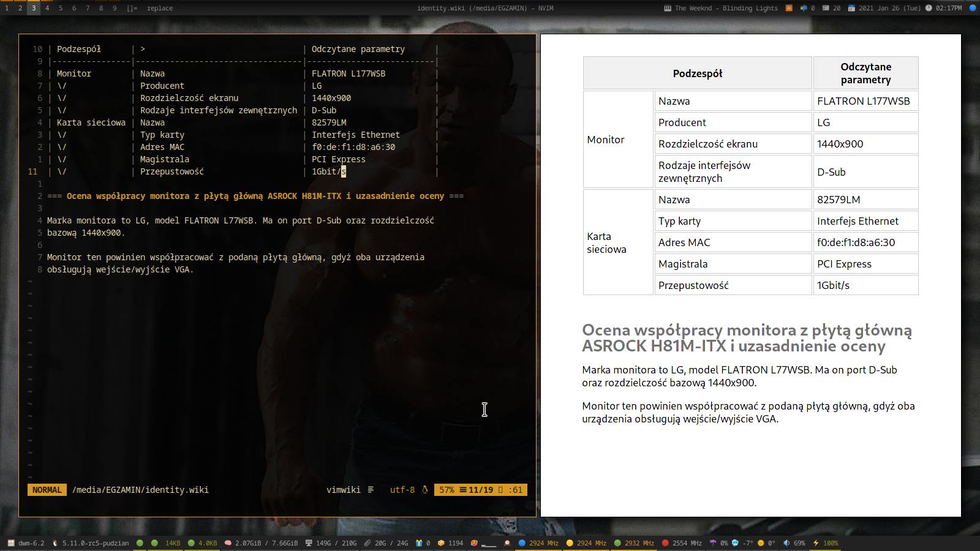Click the FLATRON L177WSB cell in rendered table
The width and height of the screenshot is (980, 551).
point(863,101)
